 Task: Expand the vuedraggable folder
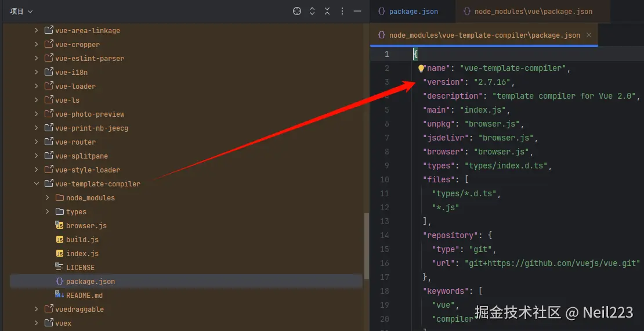coord(36,309)
